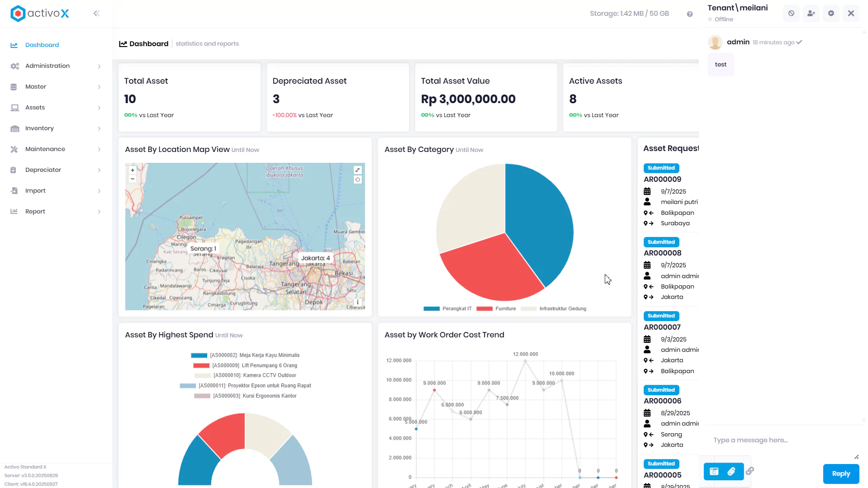Screen dimensions: 868x488
Task: Click the chain link icon in chat
Action: pyautogui.click(x=750, y=471)
